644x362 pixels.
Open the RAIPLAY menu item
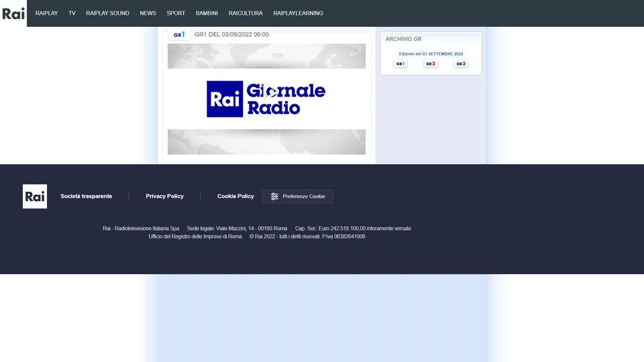46,13
